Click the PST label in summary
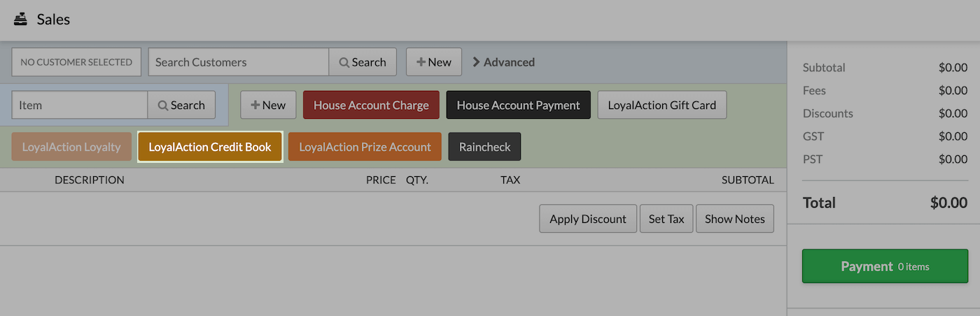980x316 pixels. coord(813,159)
